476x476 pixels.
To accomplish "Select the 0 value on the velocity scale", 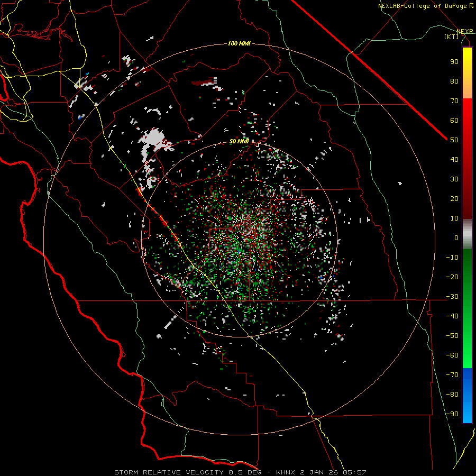I will click(456, 238).
